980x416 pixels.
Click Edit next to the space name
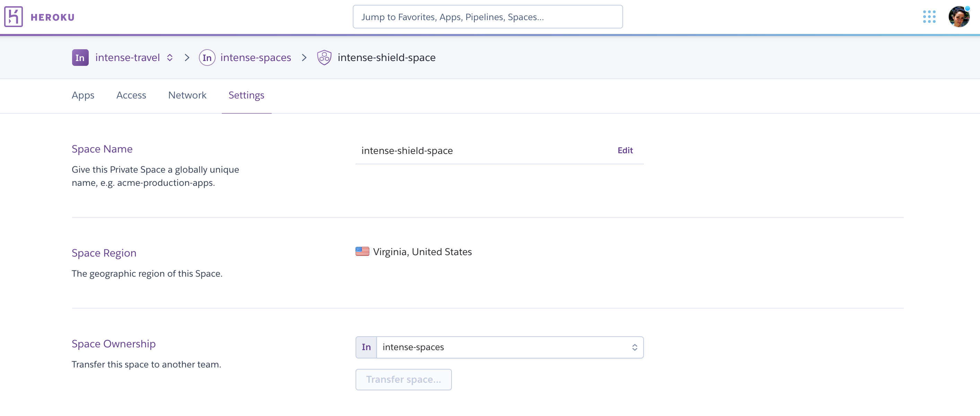(625, 150)
